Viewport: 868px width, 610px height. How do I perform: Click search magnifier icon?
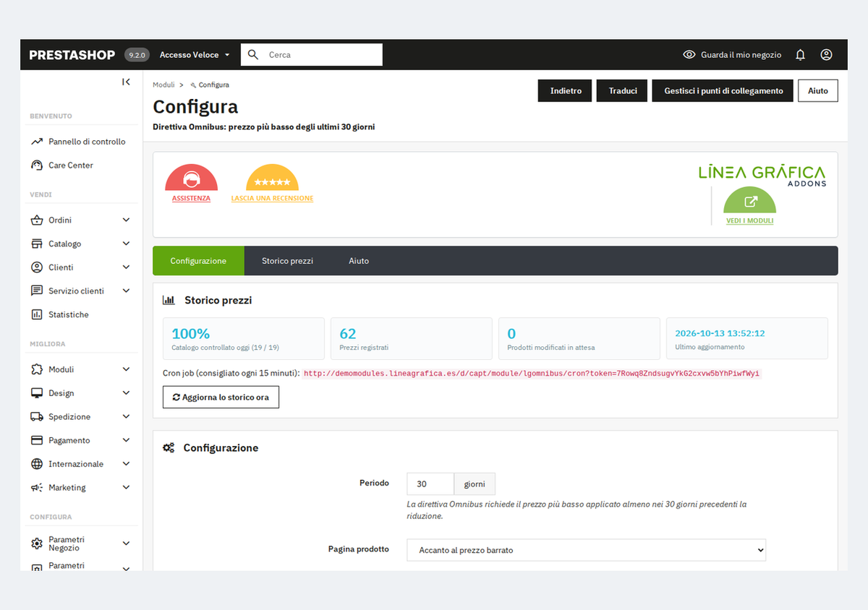[252, 55]
